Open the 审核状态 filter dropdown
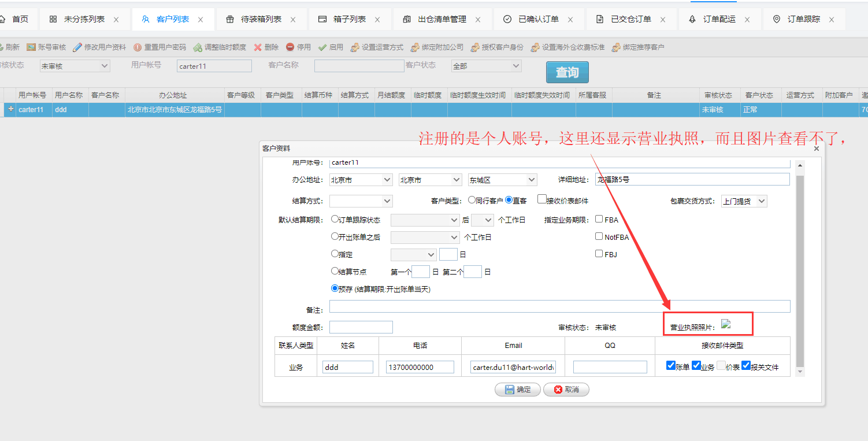 [75, 66]
